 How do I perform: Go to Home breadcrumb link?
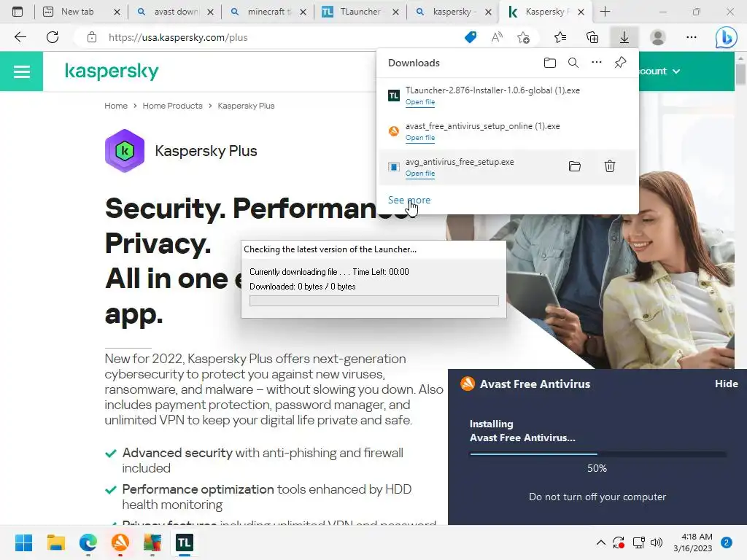tap(116, 106)
